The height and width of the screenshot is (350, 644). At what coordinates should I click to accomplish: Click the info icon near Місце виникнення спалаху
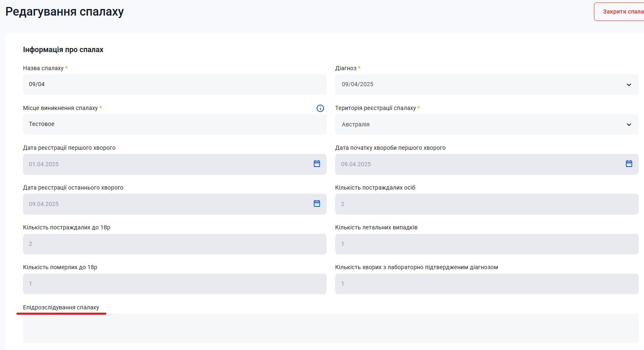tap(320, 108)
